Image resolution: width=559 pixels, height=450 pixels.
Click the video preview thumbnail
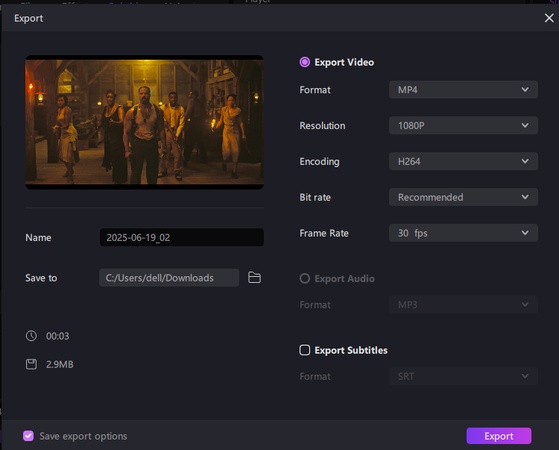coord(144,122)
